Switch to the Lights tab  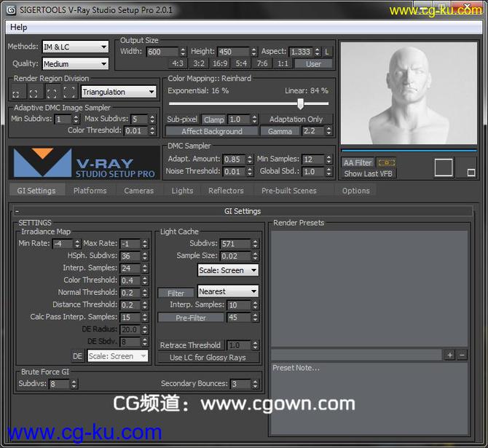coord(182,191)
